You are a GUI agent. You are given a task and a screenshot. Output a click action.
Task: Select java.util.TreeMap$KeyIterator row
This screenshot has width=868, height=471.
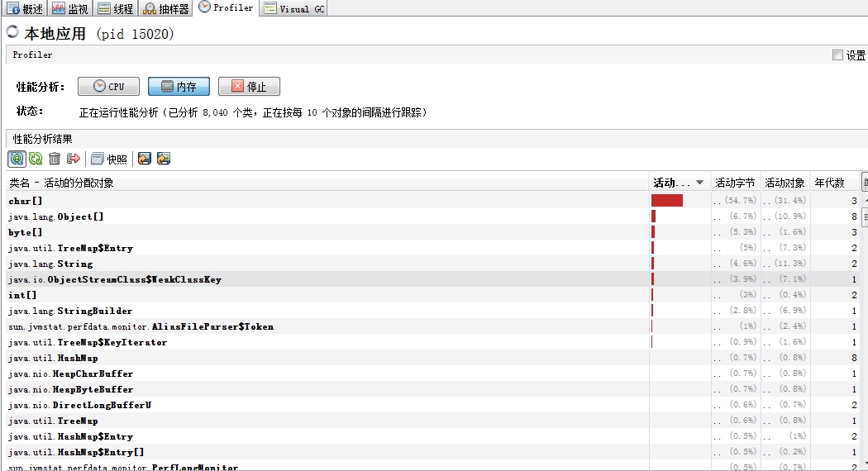(434, 342)
